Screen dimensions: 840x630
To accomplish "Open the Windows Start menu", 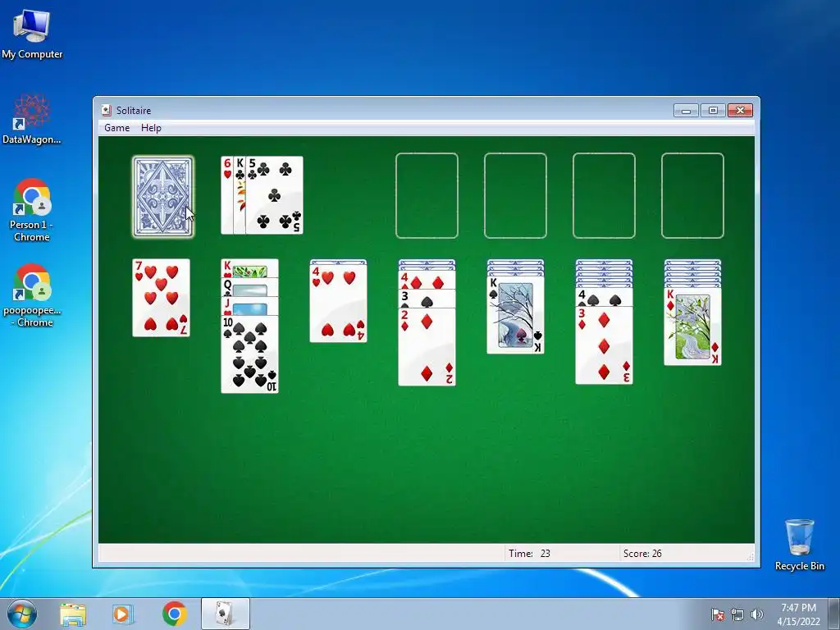I will coord(22,614).
